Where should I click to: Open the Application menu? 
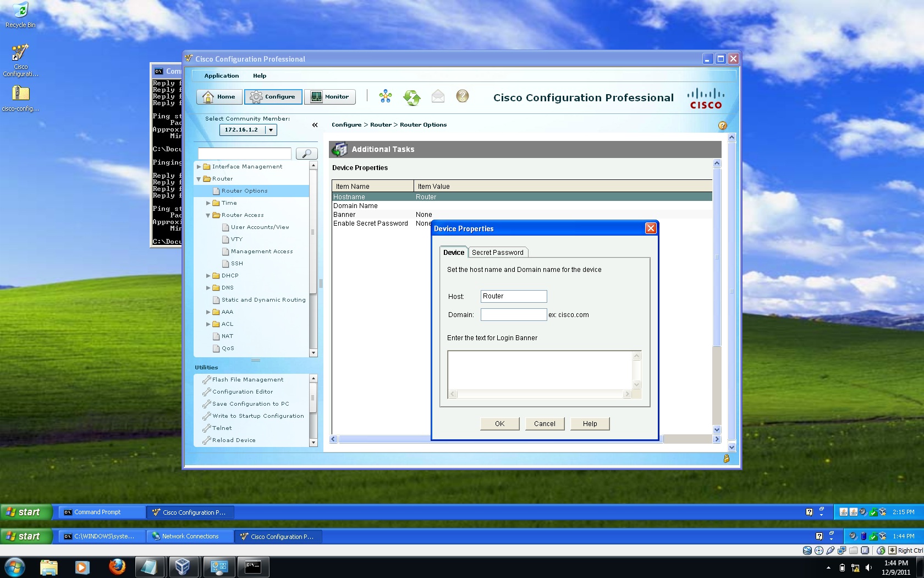(x=222, y=76)
